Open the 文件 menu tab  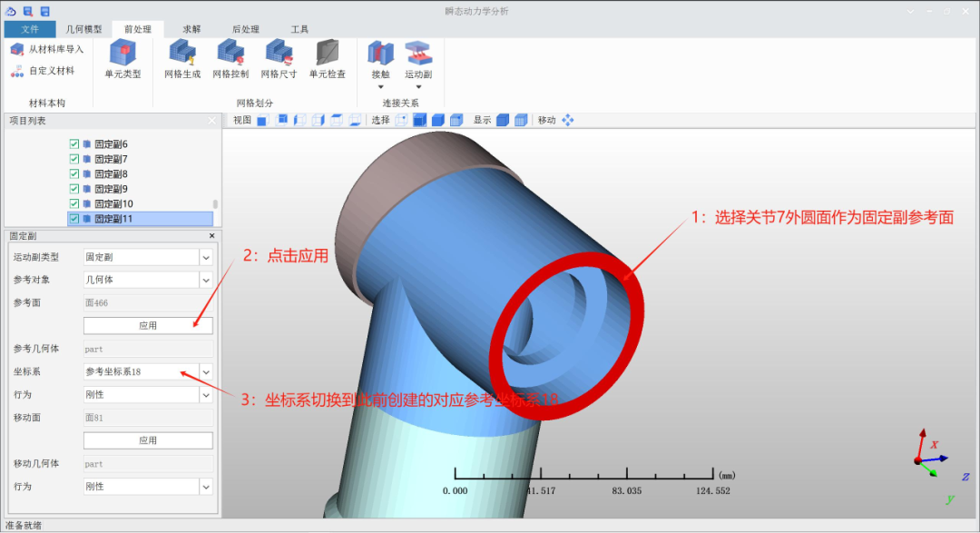tap(29, 29)
